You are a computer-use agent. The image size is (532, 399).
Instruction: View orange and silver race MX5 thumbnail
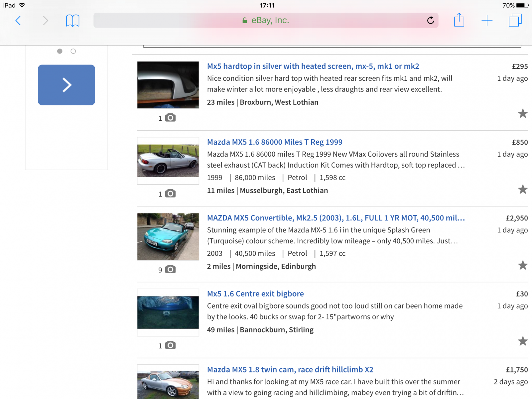click(x=168, y=382)
